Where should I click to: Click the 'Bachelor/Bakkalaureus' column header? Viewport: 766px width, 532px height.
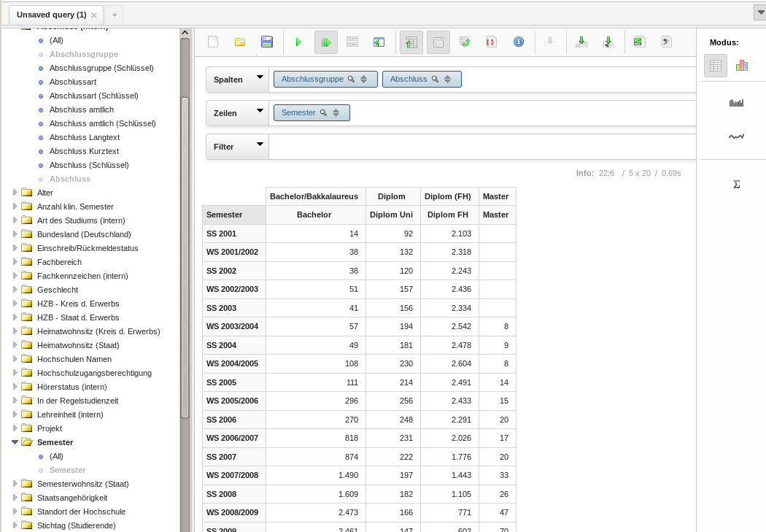click(314, 196)
